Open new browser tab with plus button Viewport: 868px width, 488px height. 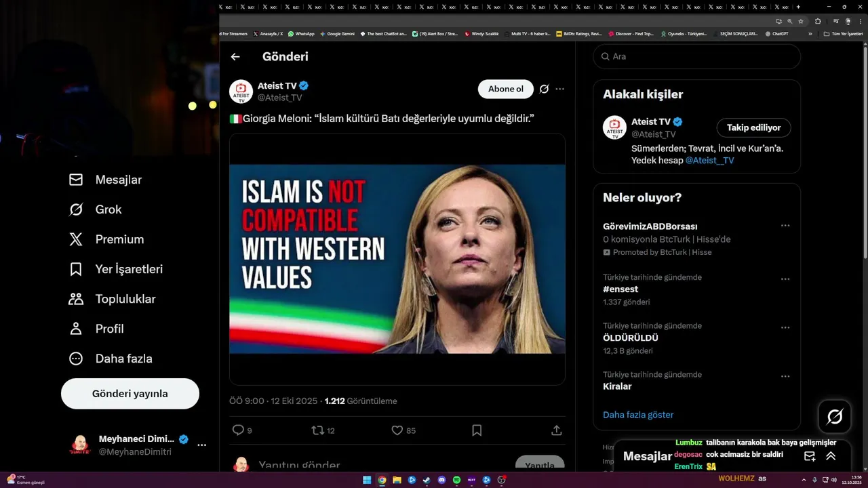798,7
